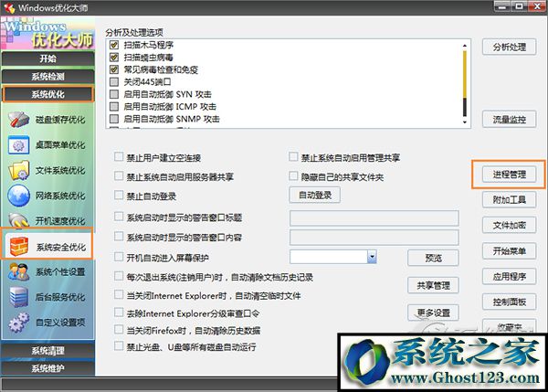
Task: Click the 应用程序 button
Action: click(x=510, y=276)
